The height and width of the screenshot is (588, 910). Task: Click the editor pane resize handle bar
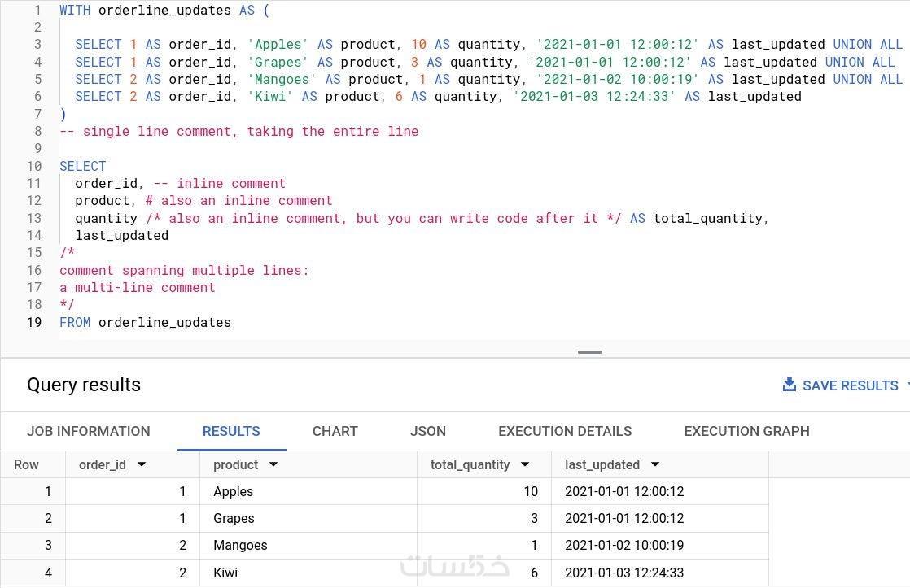pyautogui.click(x=589, y=352)
